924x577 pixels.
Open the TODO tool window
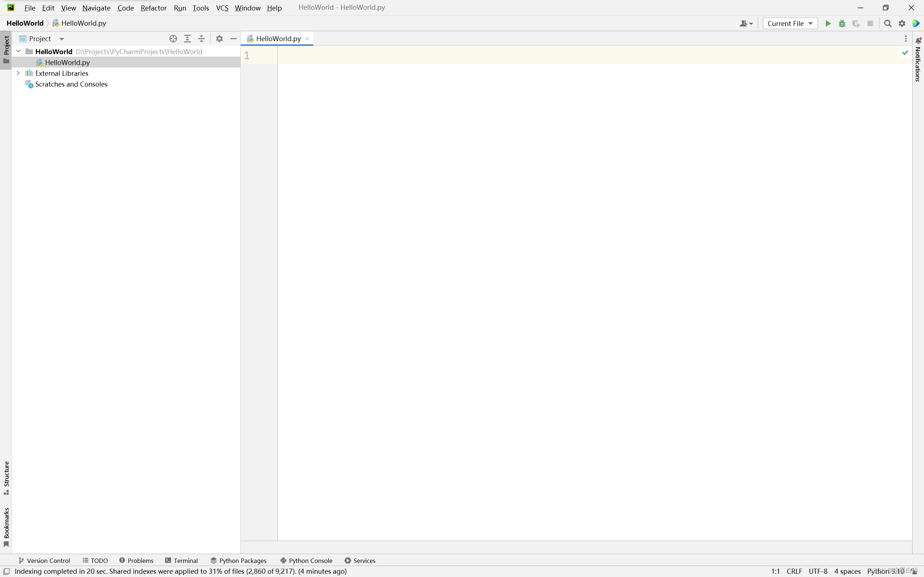(95, 560)
